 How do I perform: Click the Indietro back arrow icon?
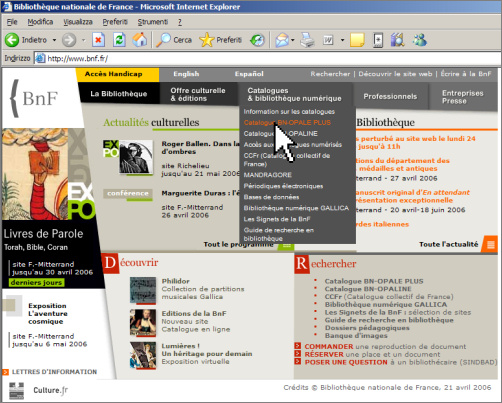[x=12, y=40]
